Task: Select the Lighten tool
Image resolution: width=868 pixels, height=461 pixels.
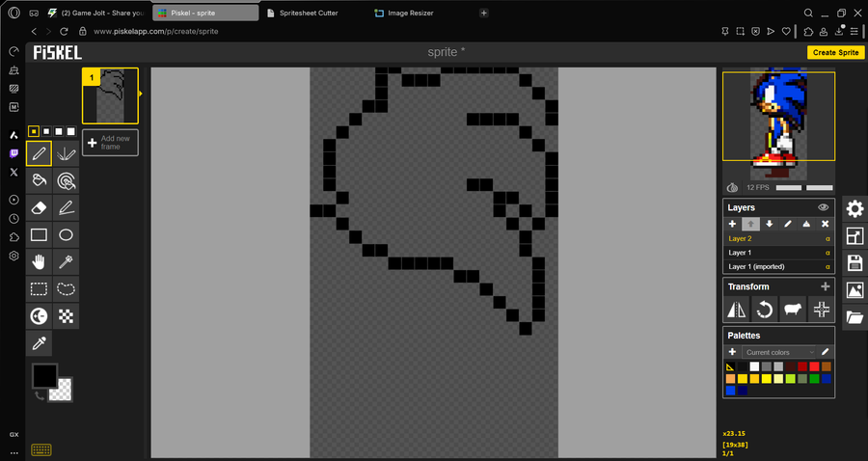Action: pos(39,316)
